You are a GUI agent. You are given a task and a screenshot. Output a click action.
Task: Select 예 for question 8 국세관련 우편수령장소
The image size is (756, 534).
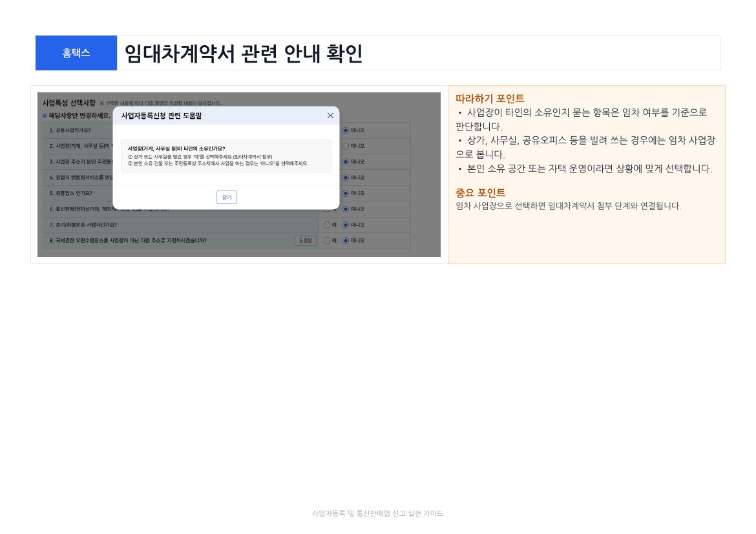click(327, 240)
